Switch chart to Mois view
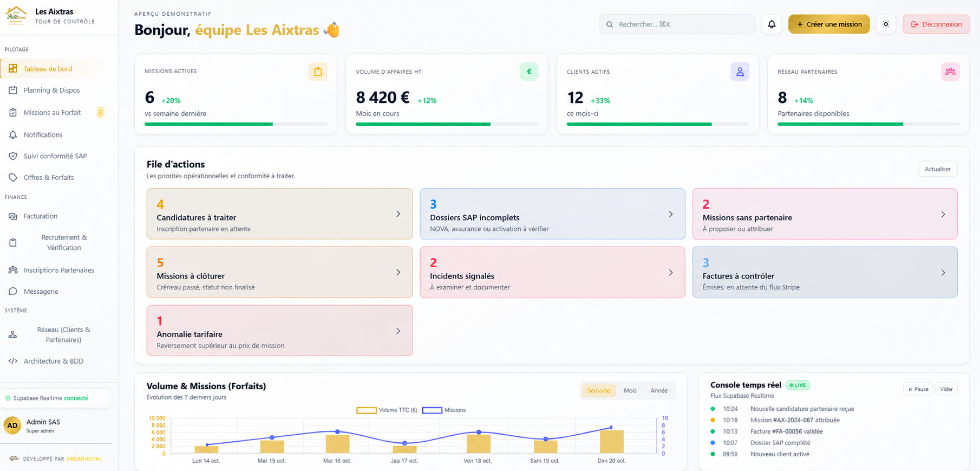 (x=630, y=390)
